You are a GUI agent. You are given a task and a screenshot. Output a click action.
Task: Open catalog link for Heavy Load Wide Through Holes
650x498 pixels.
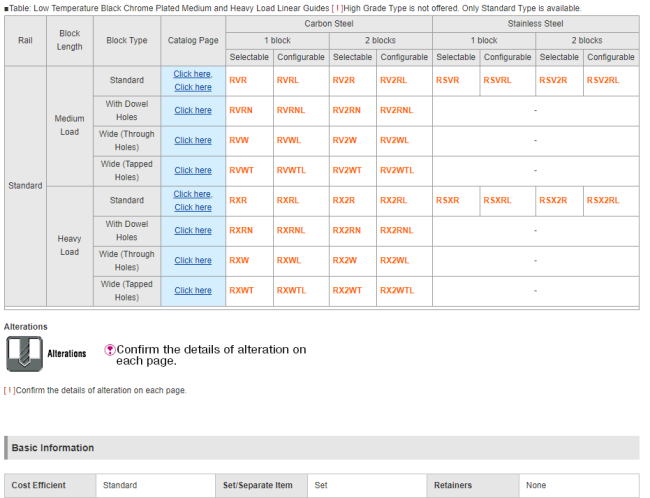pos(193,260)
